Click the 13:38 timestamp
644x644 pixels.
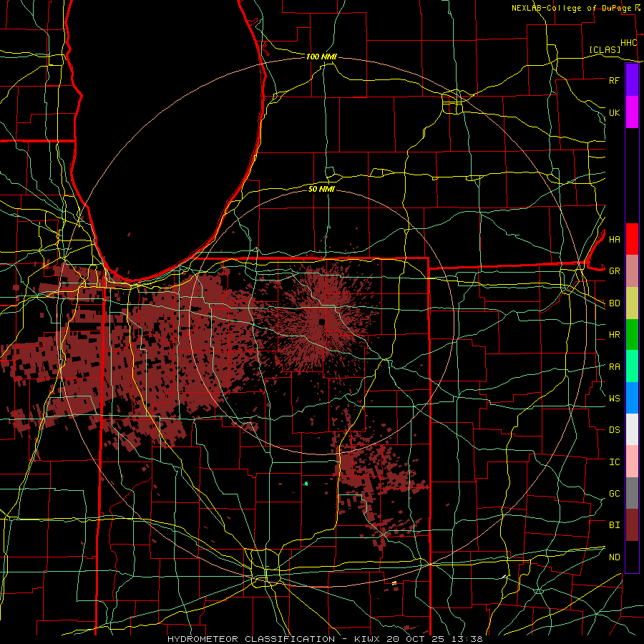(x=468, y=639)
